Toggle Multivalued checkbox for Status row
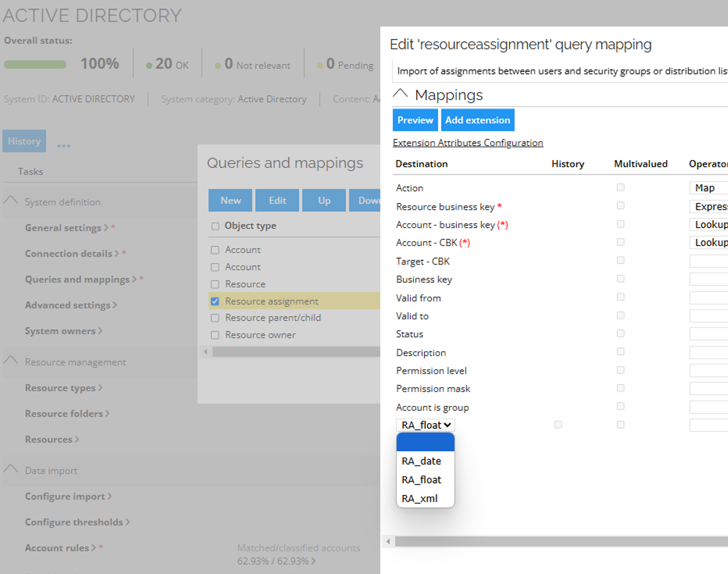728x574 pixels. tap(620, 333)
